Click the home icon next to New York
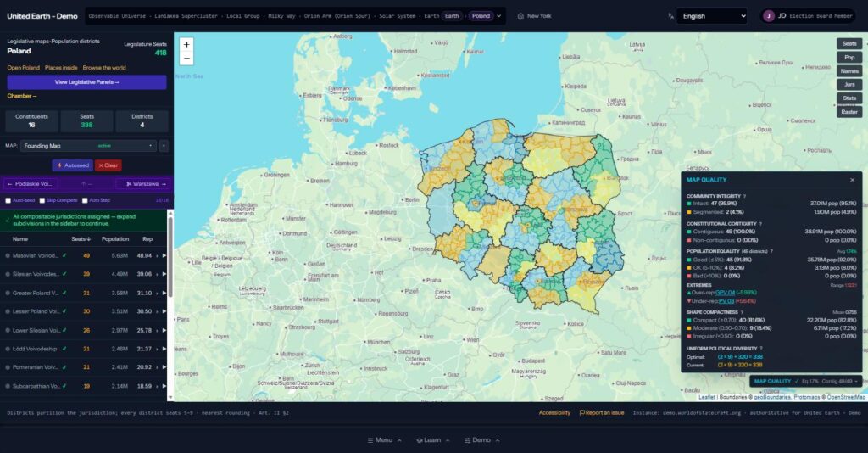868x453 pixels. point(520,16)
